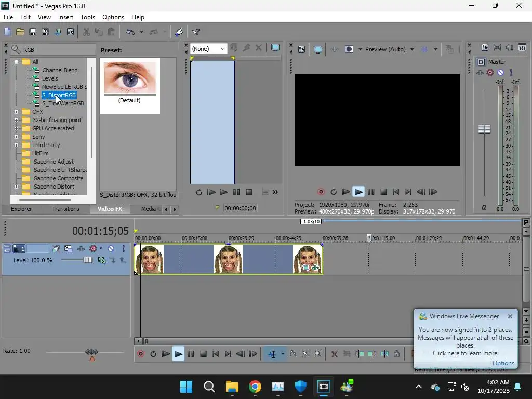Select the Levels effect

click(x=50, y=78)
